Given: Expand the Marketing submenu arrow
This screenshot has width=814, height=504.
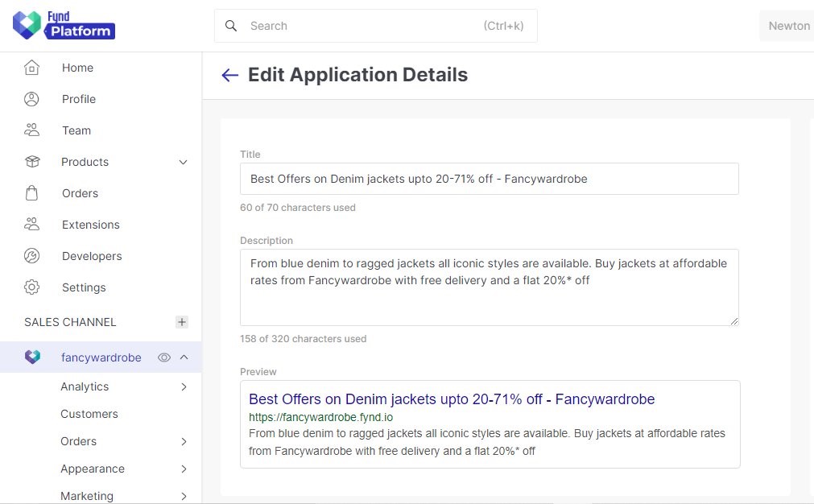Looking at the screenshot, I should [184, 496].
